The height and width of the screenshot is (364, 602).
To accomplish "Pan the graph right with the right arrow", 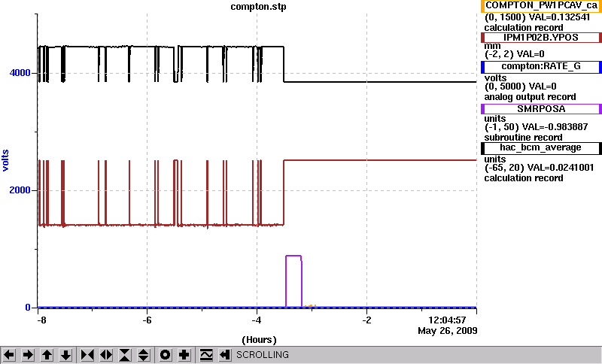I will point(28,355).
